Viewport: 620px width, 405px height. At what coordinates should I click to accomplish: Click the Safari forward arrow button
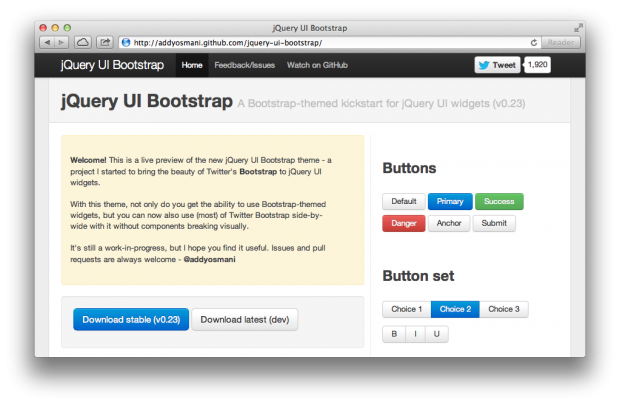pos(61,42)
